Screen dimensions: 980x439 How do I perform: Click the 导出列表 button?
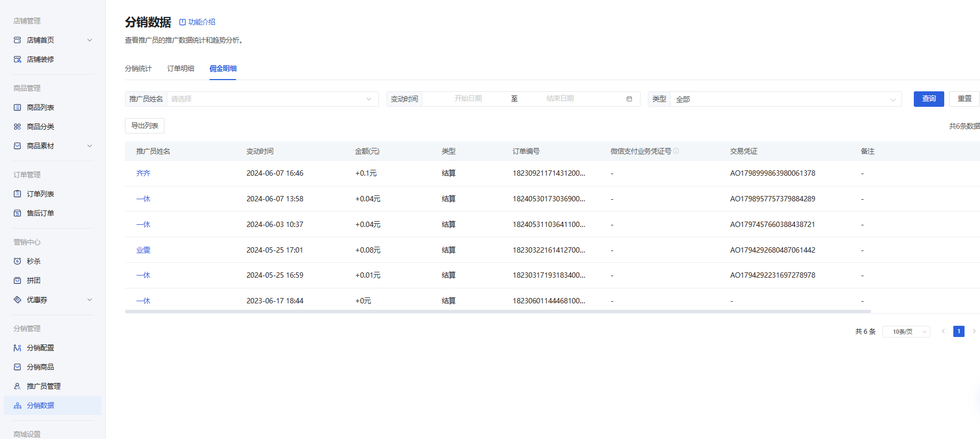coord(145,126)
